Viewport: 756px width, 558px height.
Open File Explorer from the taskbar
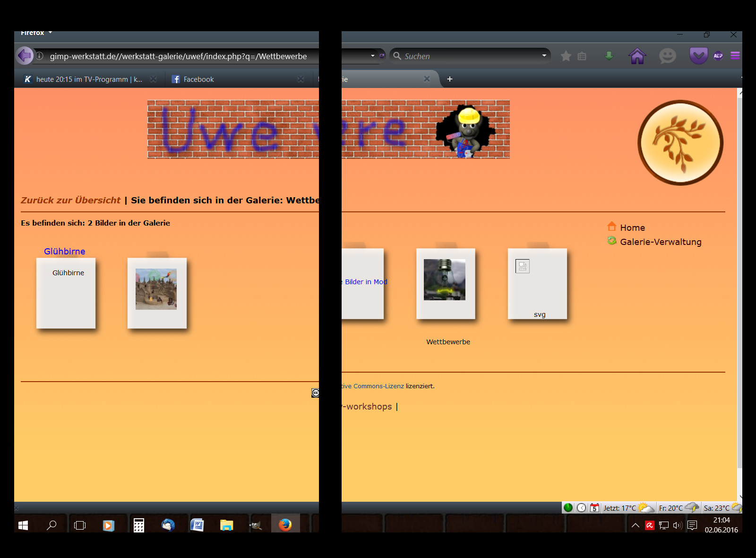point(226,525)
